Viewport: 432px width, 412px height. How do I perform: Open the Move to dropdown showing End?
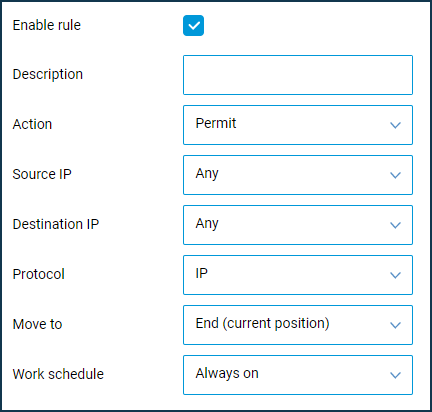pyautogui.click(x=298, y=325)
